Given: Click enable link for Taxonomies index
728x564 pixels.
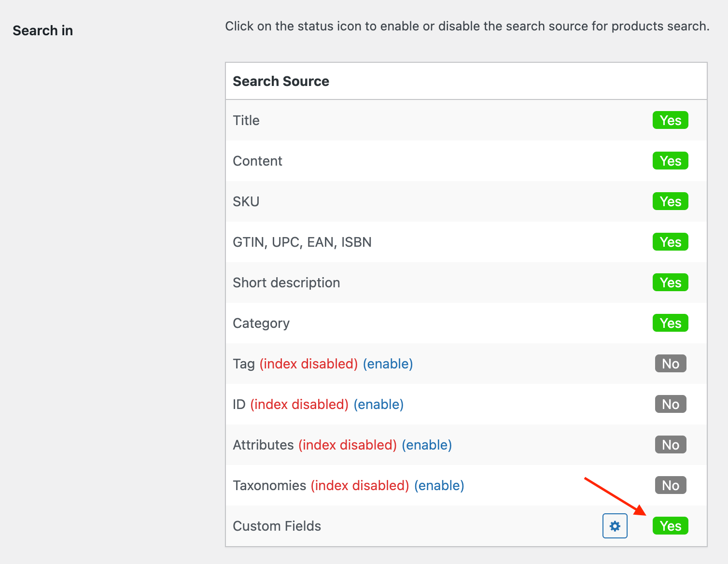Looking at the screenshot, I should click(x=439, y=485).
